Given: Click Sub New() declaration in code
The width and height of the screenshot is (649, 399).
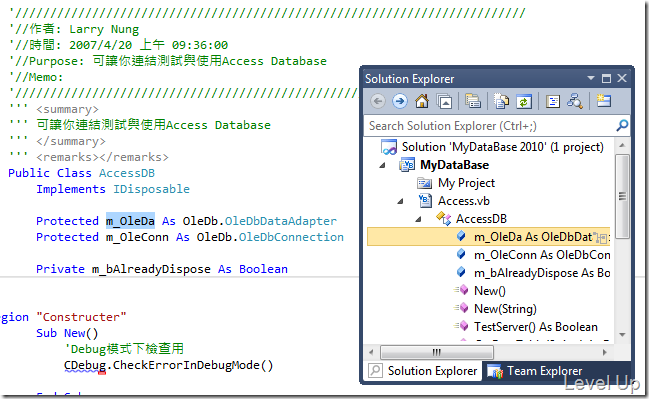Looking at the screenshot, I should click(67, 333).
